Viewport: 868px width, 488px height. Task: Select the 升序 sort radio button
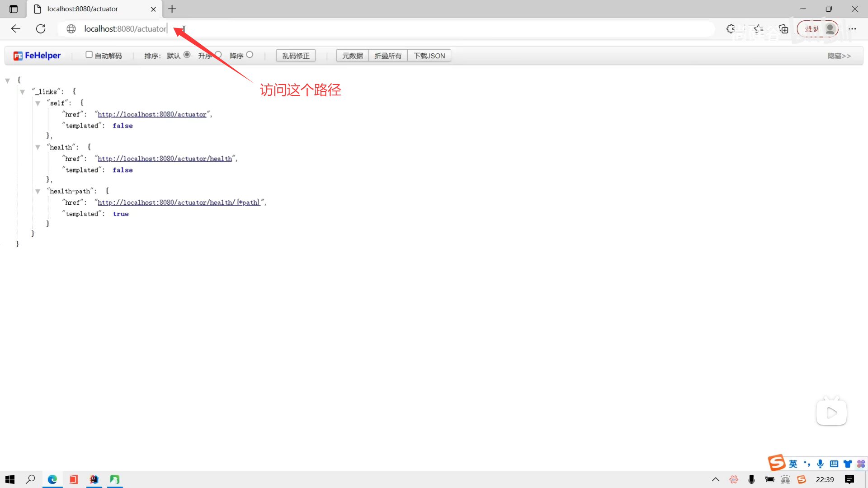coord(218,55)
